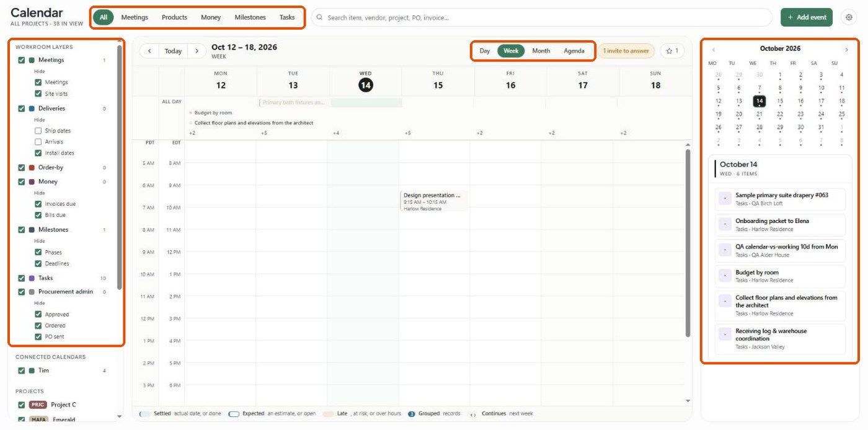Go to next week with right chevron

[x=197, y=51]
